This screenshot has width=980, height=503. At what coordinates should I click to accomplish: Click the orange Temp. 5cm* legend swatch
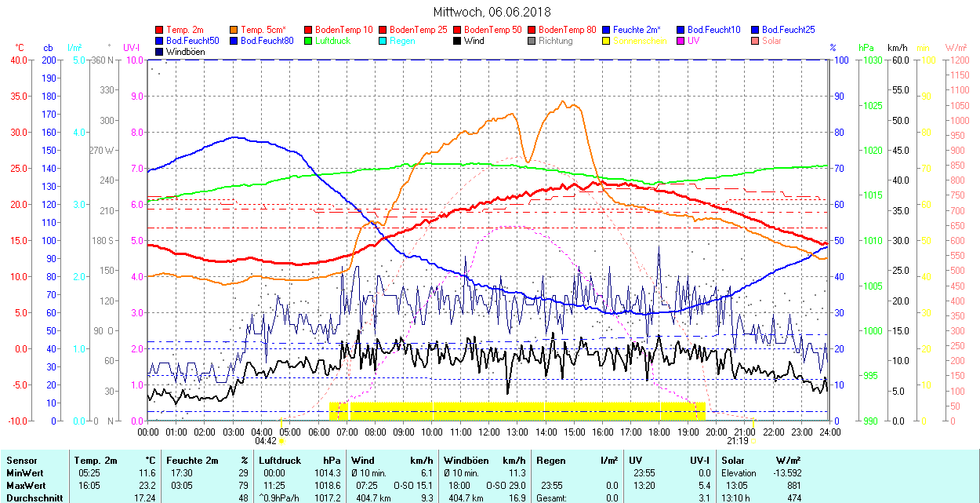pyautogui.click(x=234, y=30)
